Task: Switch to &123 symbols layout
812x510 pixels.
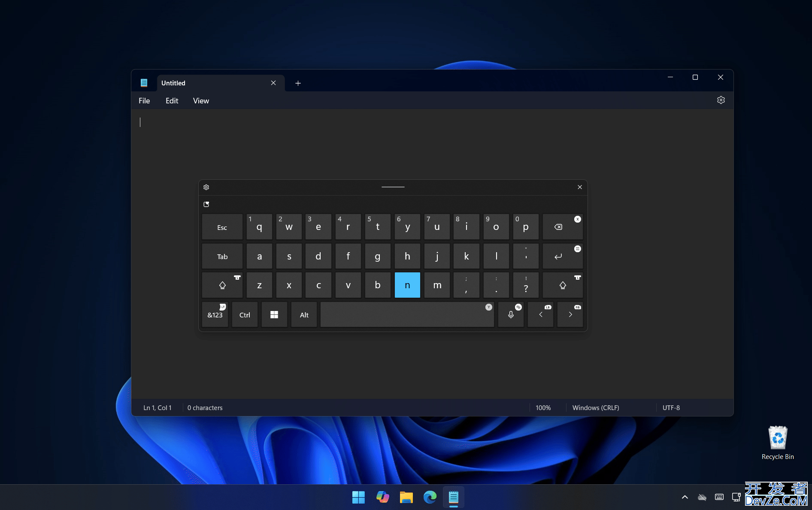Action: pos(215,315)
